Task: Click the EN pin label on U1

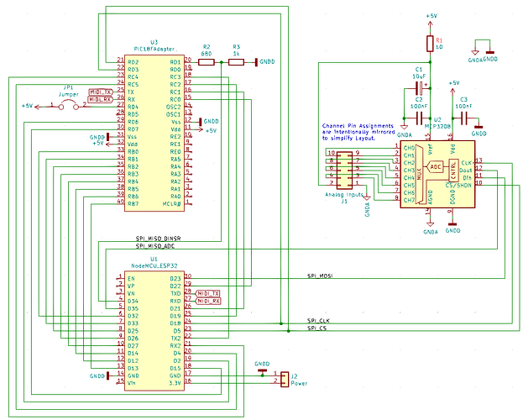Action: pyautogui.click(x=131, y=279)
